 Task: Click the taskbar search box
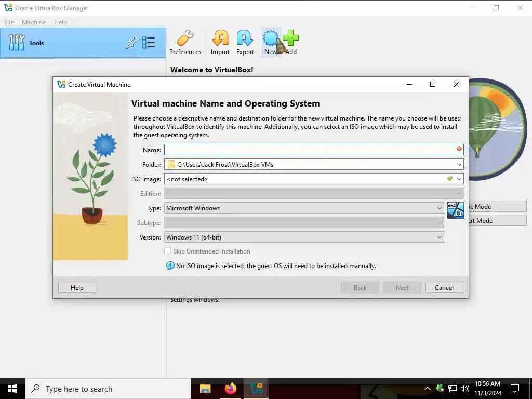[x=108, y=389]
